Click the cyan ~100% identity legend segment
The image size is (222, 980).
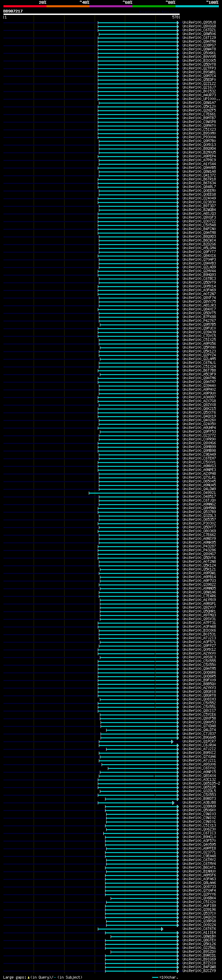coord(197,6)
